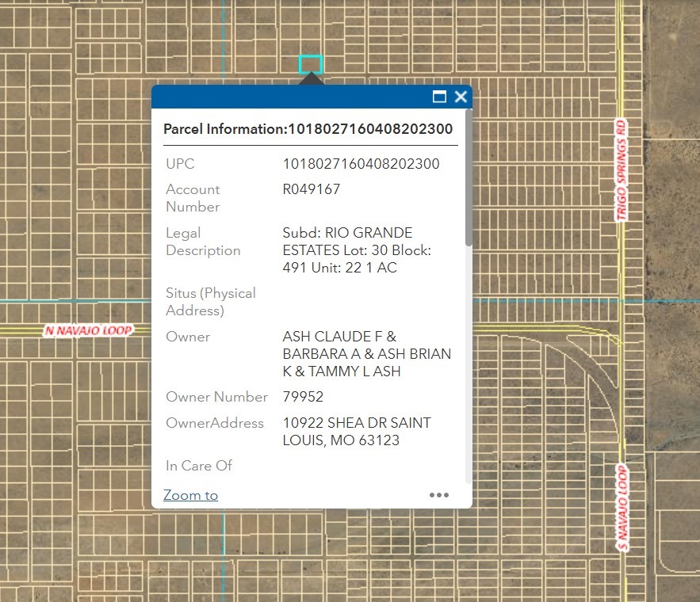Viewport: 700px width, 602px height.
Task: Select the cyan highlighted parcel on map
Action: click(x=311, y=64)
